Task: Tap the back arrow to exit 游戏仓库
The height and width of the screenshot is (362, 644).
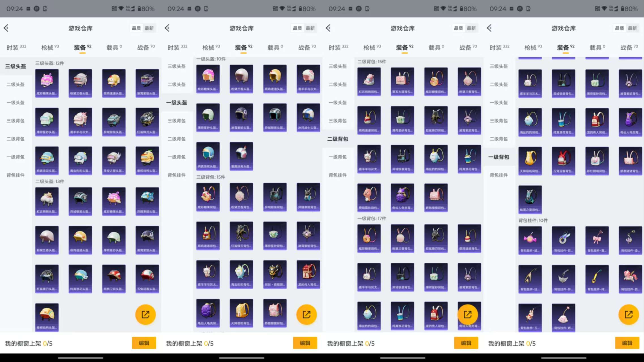Action: [x=6, y=28]
